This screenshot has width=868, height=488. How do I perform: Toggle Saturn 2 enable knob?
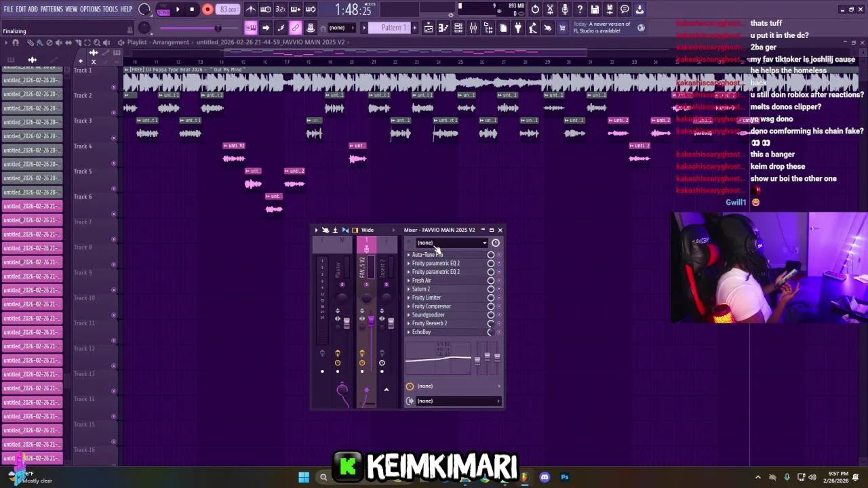click(x=491, y=289)
